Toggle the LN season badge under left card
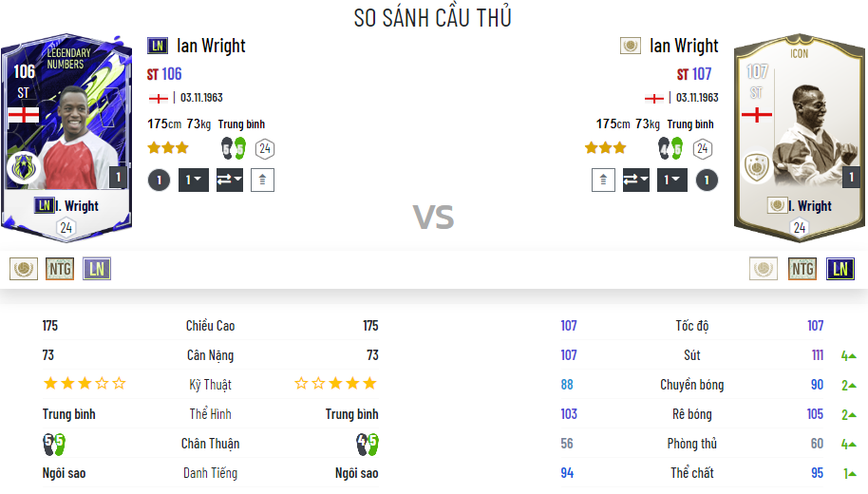Image resolution: width=868 pixels, height=494 pixels. pos(97,269)
